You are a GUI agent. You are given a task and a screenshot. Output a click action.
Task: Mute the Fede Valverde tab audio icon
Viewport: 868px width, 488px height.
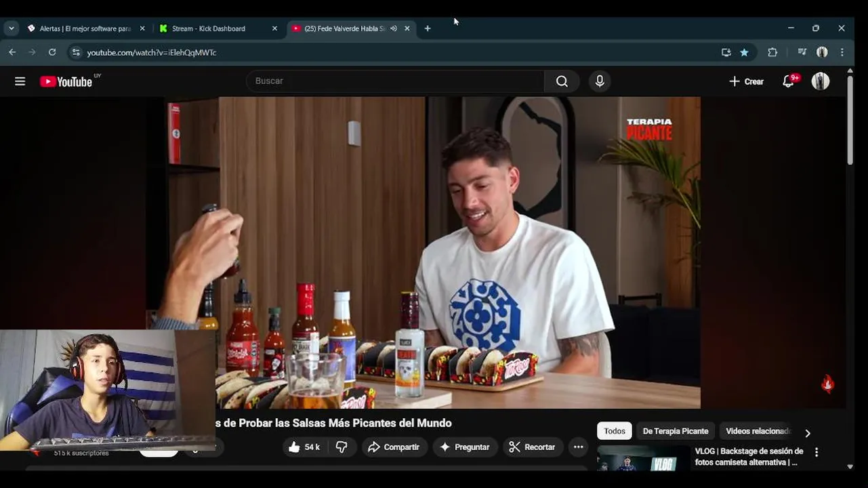pos(394,28)
